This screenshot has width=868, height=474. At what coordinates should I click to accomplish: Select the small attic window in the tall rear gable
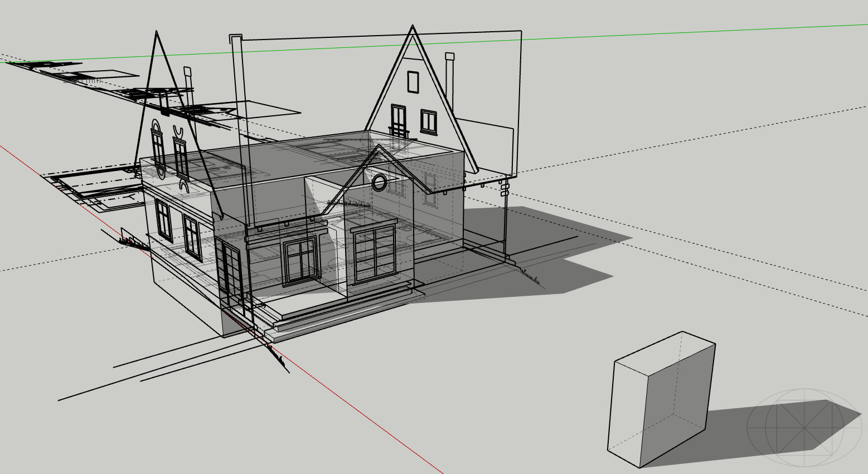pos(413,82)
